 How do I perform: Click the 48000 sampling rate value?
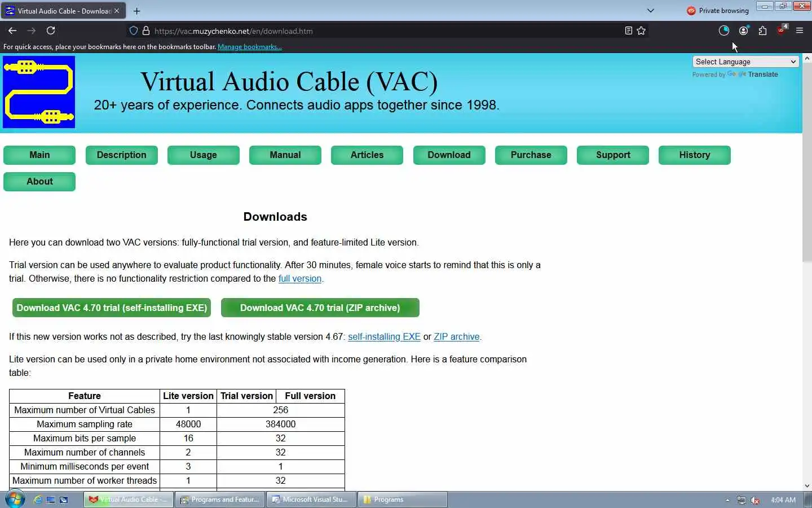(x=188, y=424)
